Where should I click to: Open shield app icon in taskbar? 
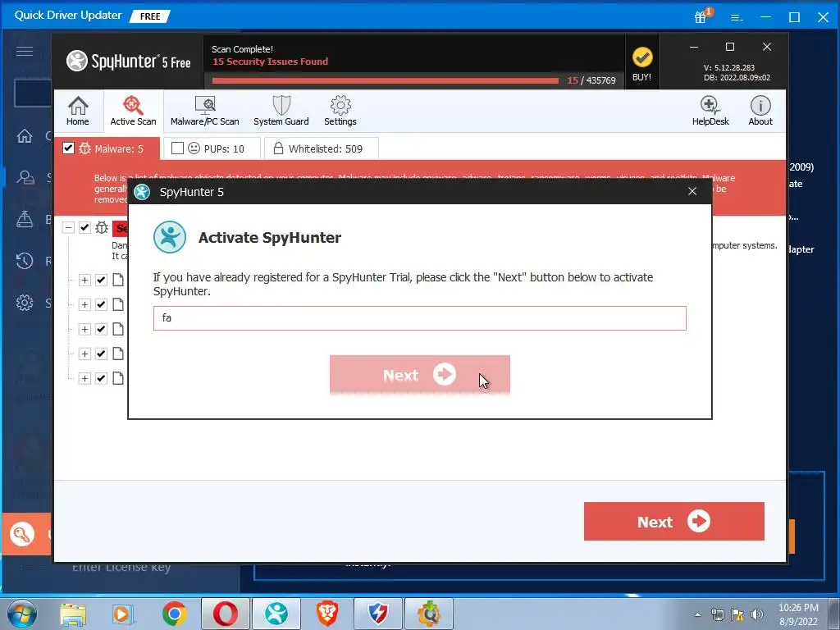[377, 614]
